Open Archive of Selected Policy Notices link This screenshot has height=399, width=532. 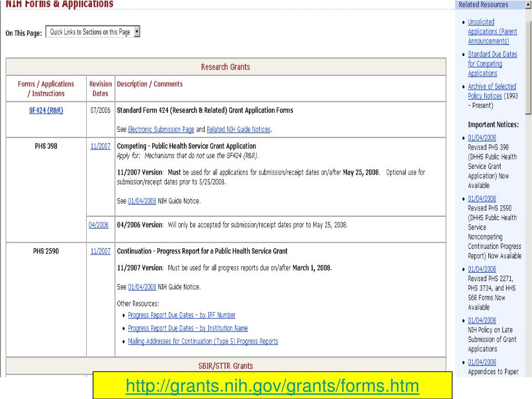click(492, 91)
